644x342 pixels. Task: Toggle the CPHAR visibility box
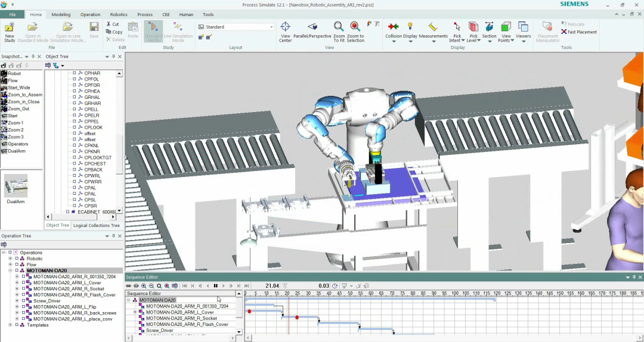pos(75,73)
